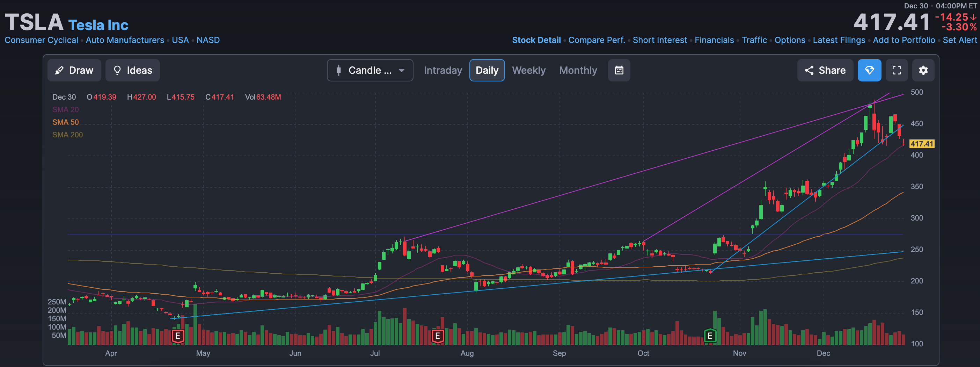Click the Dec 30 date label in legend
This screenshot has height=367, width=980.
(x=64, y=97)
